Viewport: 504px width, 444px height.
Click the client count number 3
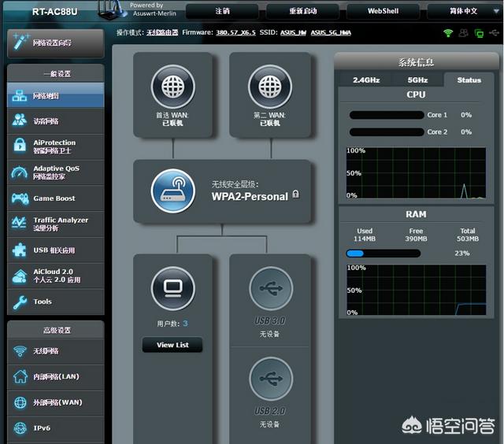pyautogui.click(x=185, y=324)
